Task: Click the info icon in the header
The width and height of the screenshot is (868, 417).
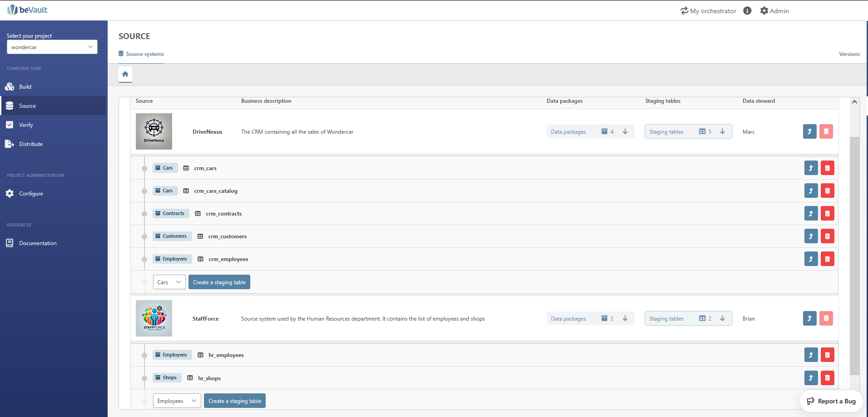Action: point(747,11)
